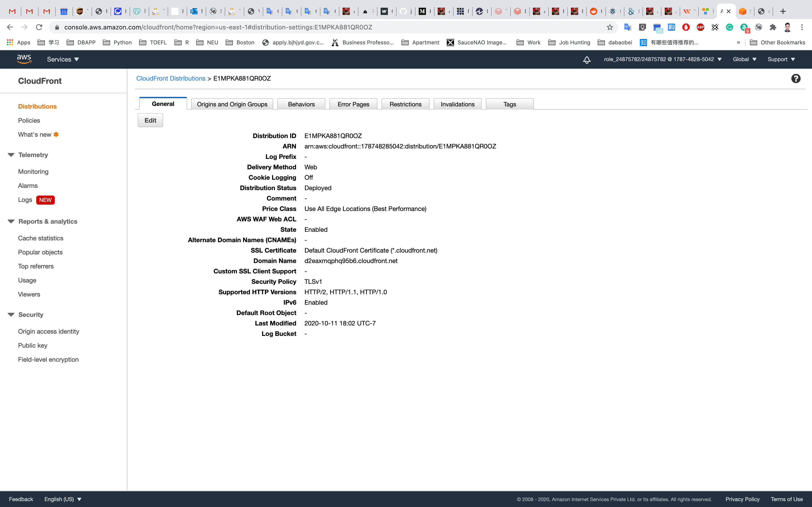Viewport: 812px width, 507px height.
Task: Click the help question mark icon
Action: coord(795,79)
